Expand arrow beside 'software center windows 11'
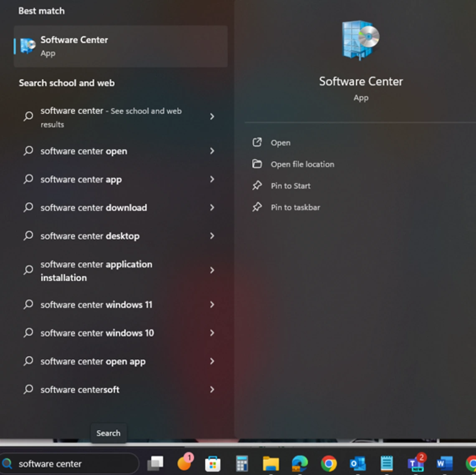 click(x=212, y=304)
